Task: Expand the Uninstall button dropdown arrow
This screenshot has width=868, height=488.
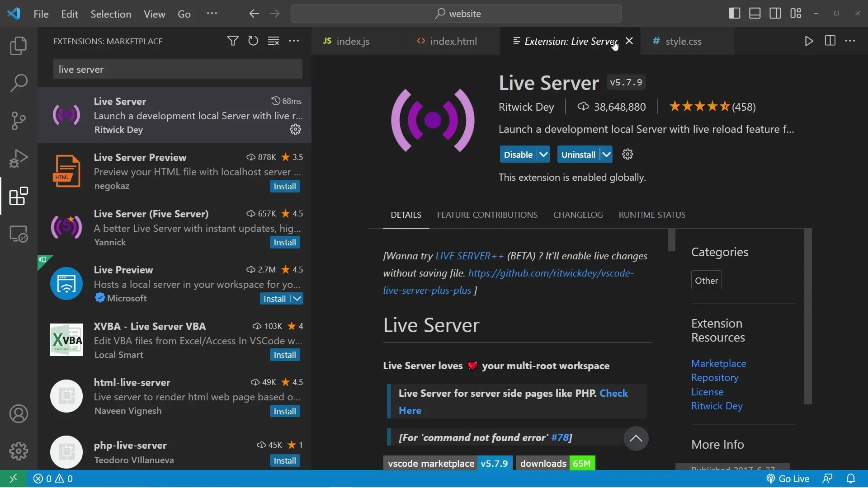Action: pyautogui.click(x=606, y=155)
